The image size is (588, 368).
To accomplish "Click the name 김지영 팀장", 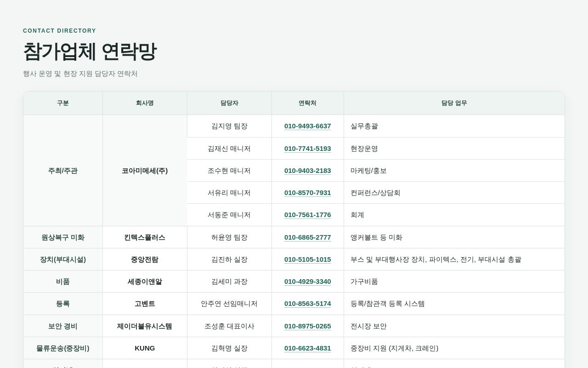I will (x=229, y=126).
